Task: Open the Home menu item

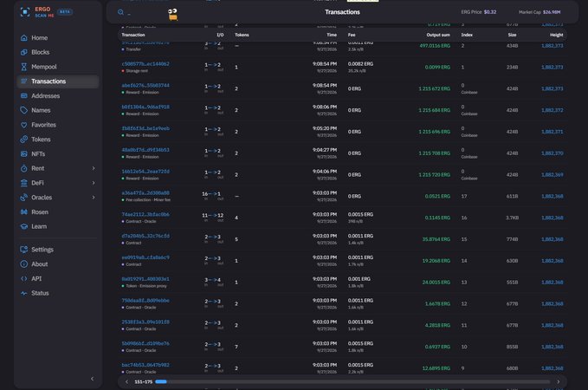Action: tap(58, 38)
